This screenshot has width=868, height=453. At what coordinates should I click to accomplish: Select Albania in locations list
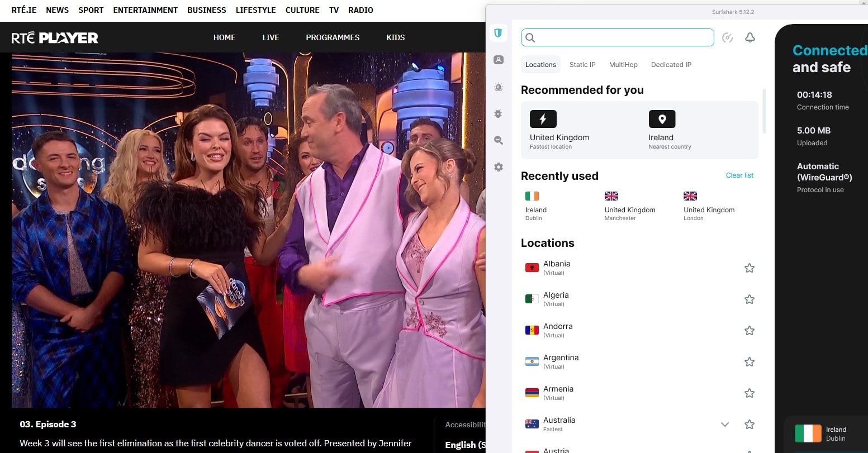tap(639, 268)
